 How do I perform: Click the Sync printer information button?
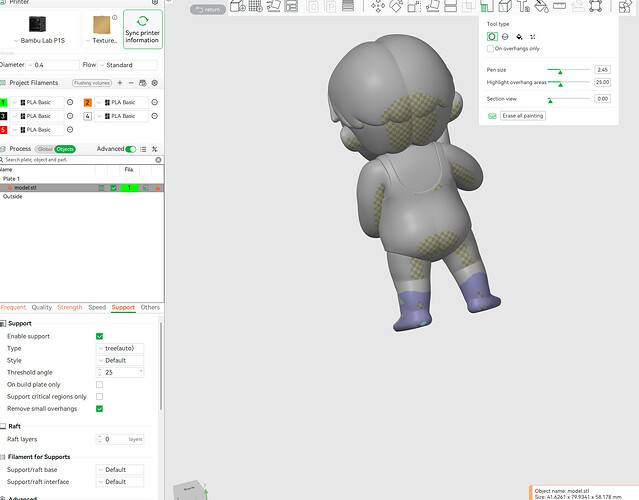143,29
